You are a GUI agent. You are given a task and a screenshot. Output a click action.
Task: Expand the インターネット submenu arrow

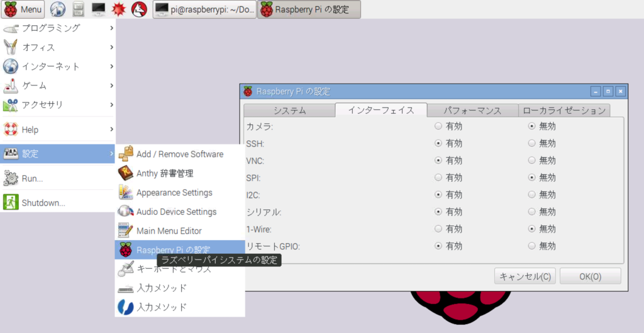pos(111,67)
